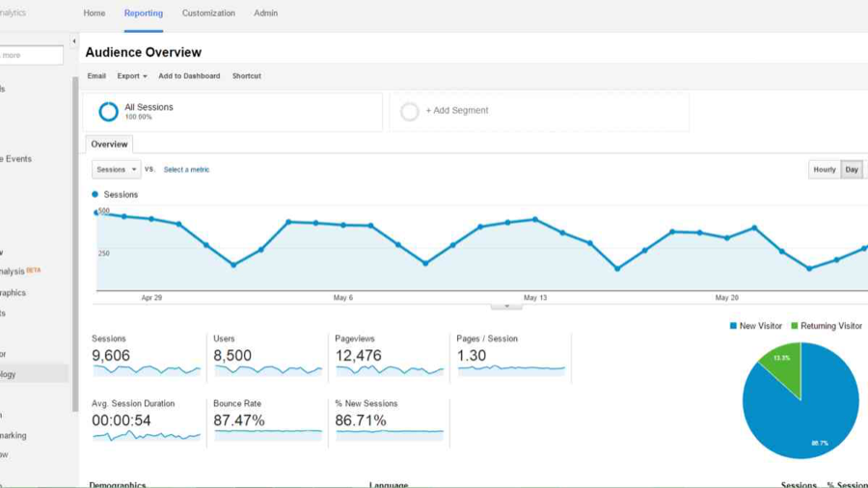The width and height of the screenshot is (868, 488).
Task: Click the sidebar search input field
Action: 31,56
